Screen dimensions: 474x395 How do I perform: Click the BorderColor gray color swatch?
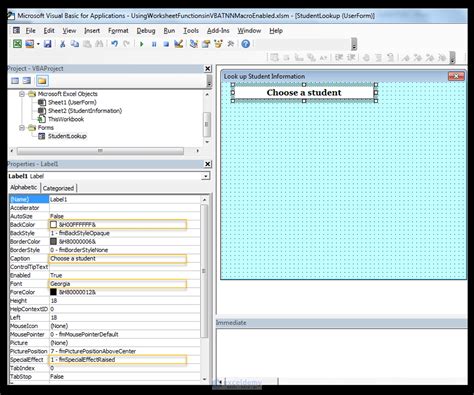(53, 241)
